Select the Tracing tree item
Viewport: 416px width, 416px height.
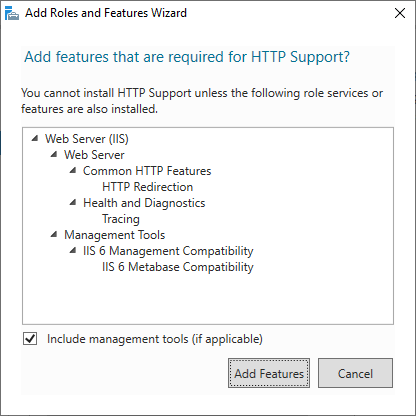click(121, 219)
